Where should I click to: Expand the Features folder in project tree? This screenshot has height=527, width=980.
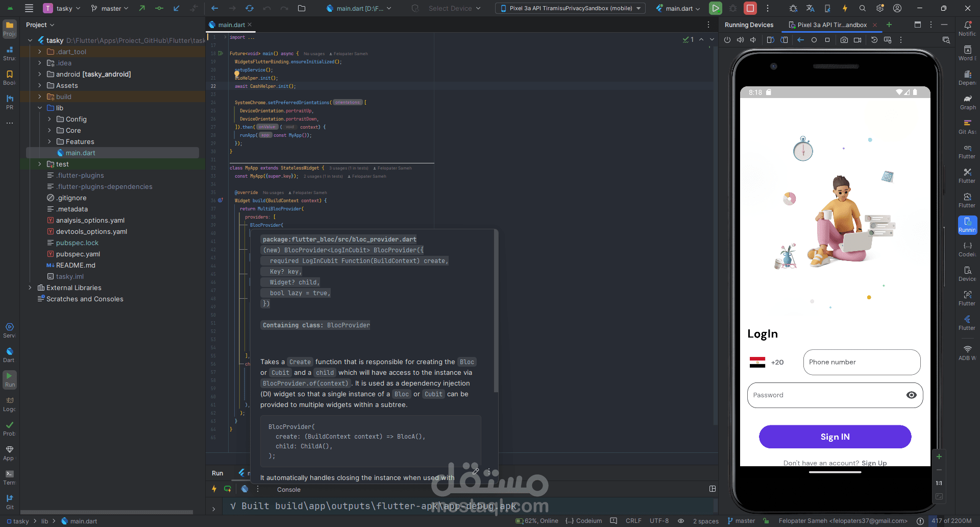(x=50, y=141)
